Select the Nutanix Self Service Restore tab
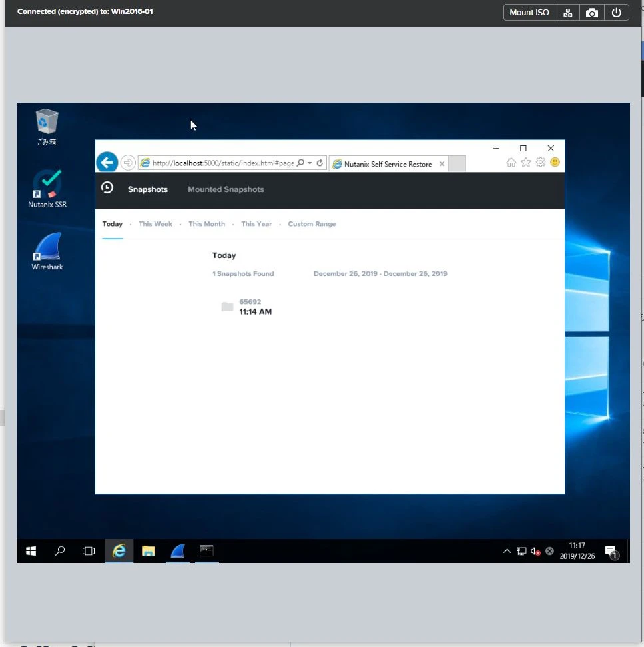 [x=388, y=164]
